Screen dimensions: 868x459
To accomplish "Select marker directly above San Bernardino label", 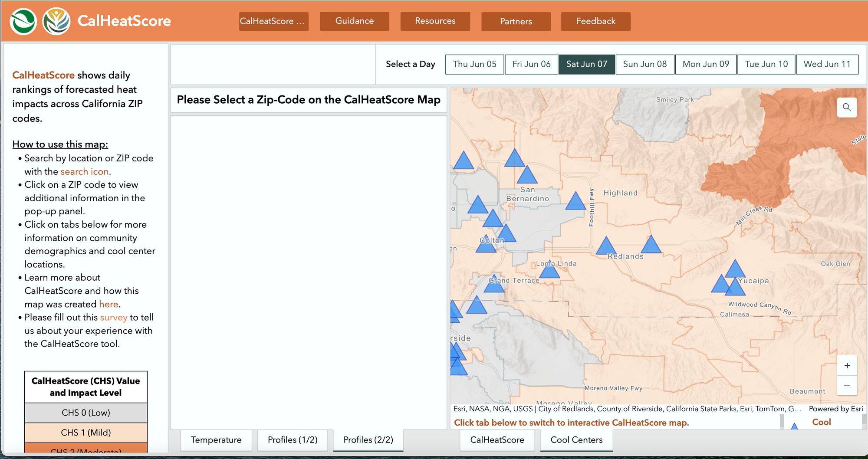I will 527,175.
